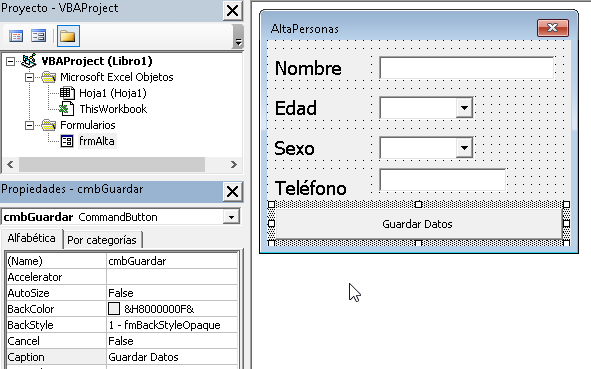Click the Sexo combo box dropdown arrow
The width and height of the screenshot is (591, 369).
[464, 148]
